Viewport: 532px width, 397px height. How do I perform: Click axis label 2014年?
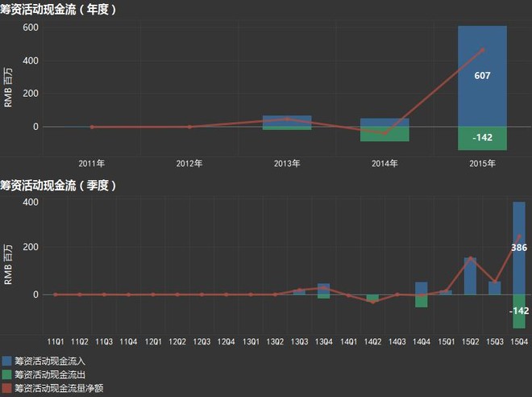[384, 164]
